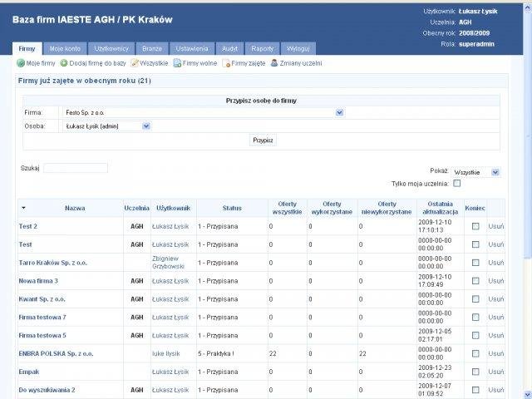This screenshot has width=532, height=399.
Task: Click the Zmiany uczelni toolbar link text
Action: (301, 63)
